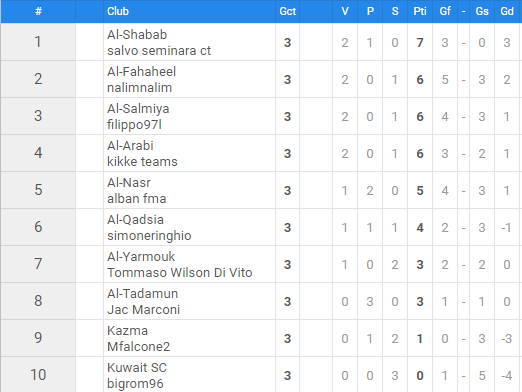Screen dimensions: 522x392
Task: Click the Al-Nasr club name
Action: tap(129, 183)
